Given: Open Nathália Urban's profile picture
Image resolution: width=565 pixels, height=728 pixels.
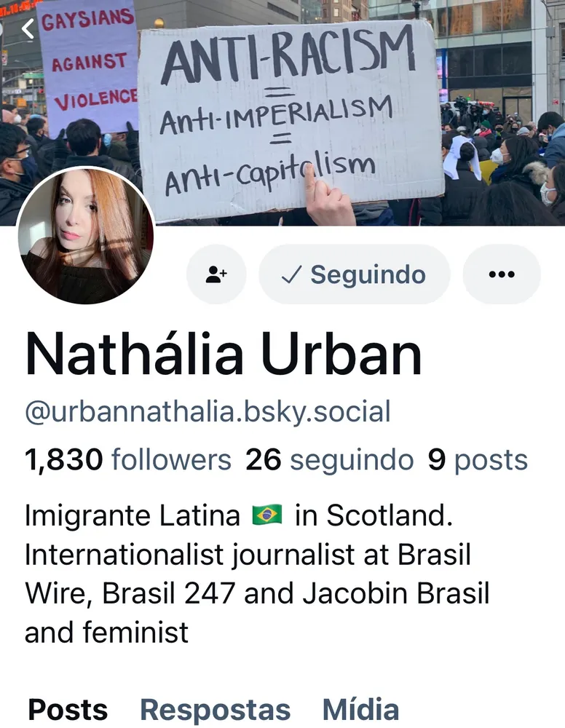Looking at the screenshot, I should pos(85,236).
